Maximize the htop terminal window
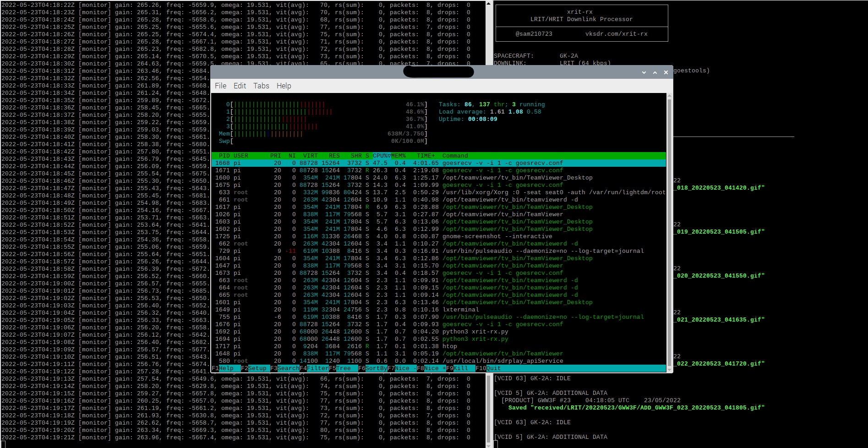 click(655, 72)
